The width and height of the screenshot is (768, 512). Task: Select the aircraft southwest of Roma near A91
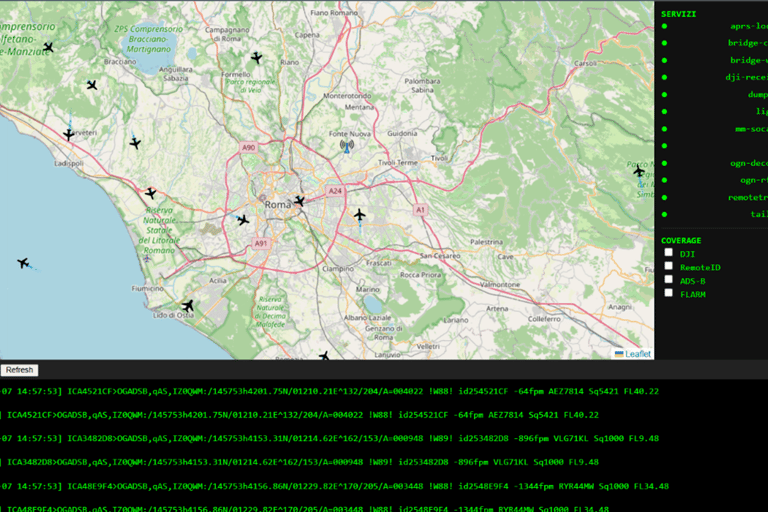243,220
